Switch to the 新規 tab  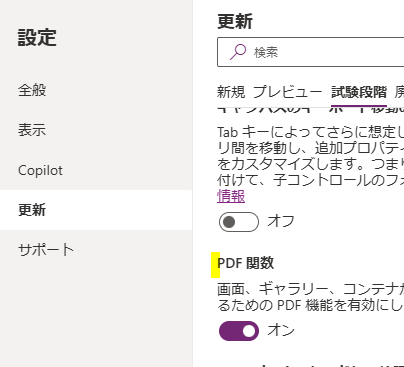point(231,92)
